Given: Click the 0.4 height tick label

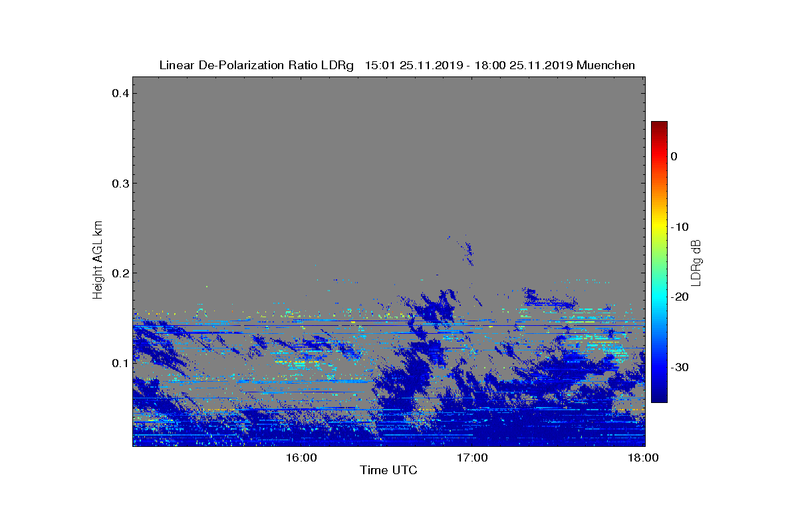Looking at the screenshot, I should [120, 93].
